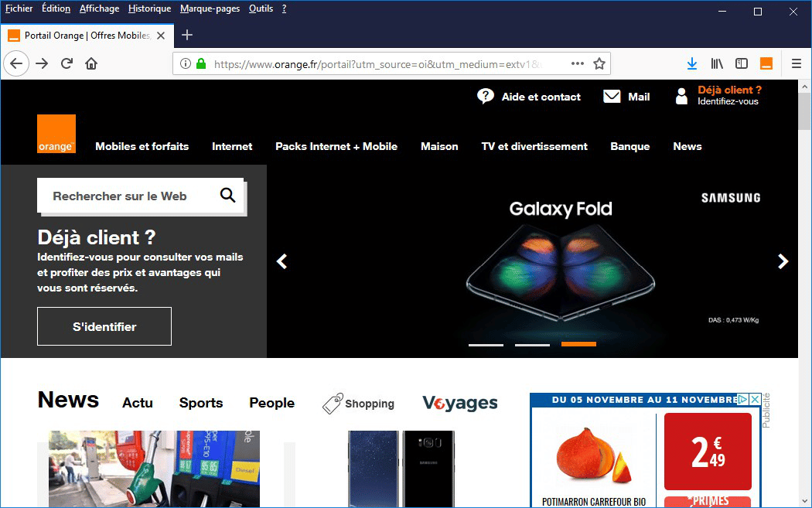Show the third carousel slide indicator

[x=578, y=344]
